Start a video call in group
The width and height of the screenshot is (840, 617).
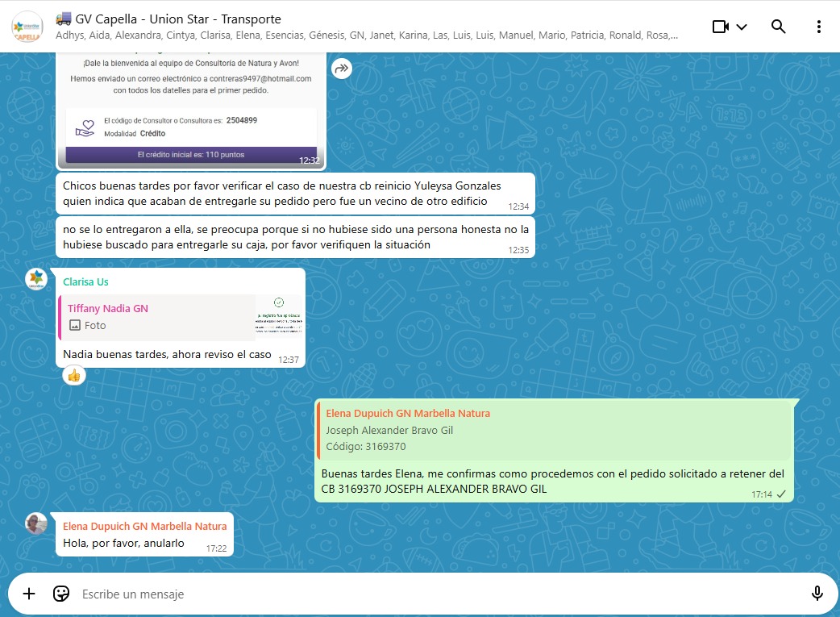[721, 27]
